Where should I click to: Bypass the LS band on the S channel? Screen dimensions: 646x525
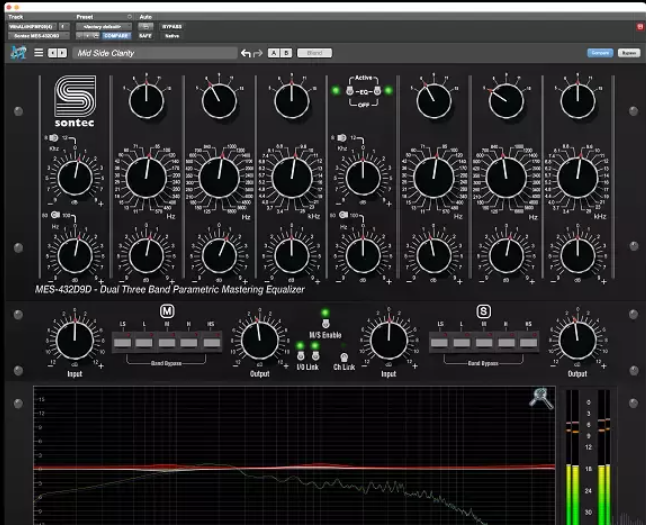[439, 342]
